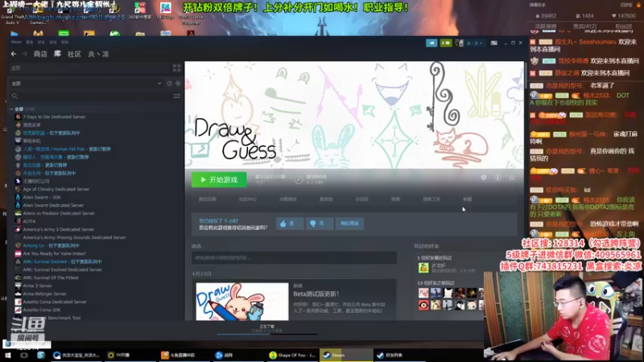The width and height of the screenshot is (644, 362).
Task: Switch to the 库 library tab
Action: 57,54
